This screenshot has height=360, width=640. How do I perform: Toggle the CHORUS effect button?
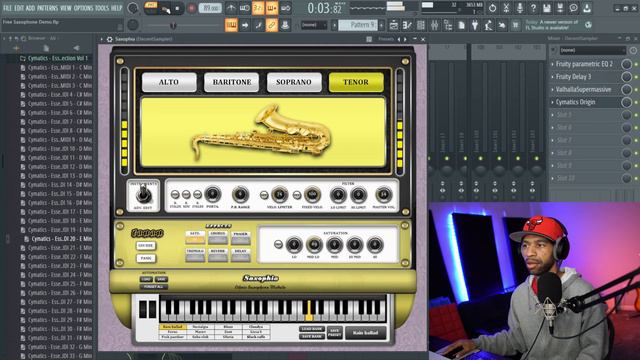pos(218,238)
